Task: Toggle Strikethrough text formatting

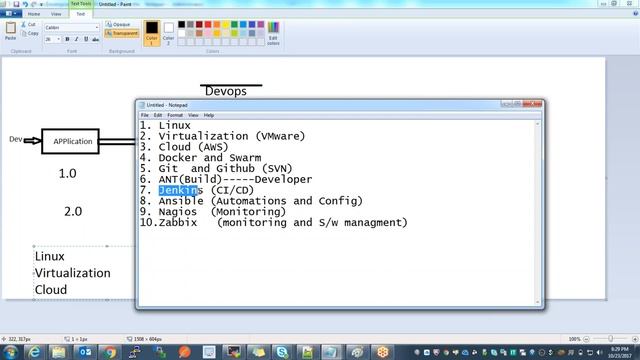Action: [x=96, y=39]
